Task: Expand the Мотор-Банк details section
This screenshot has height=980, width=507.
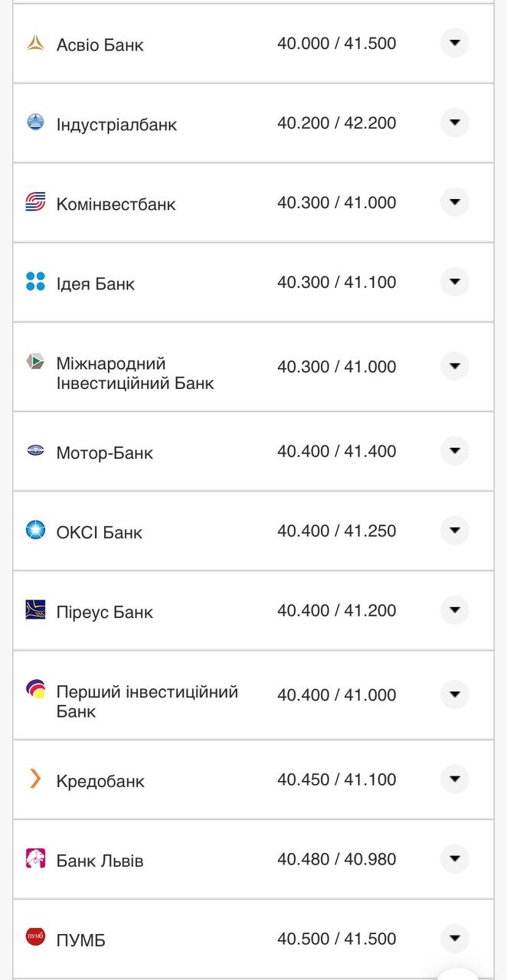Action: pos(455,451)
